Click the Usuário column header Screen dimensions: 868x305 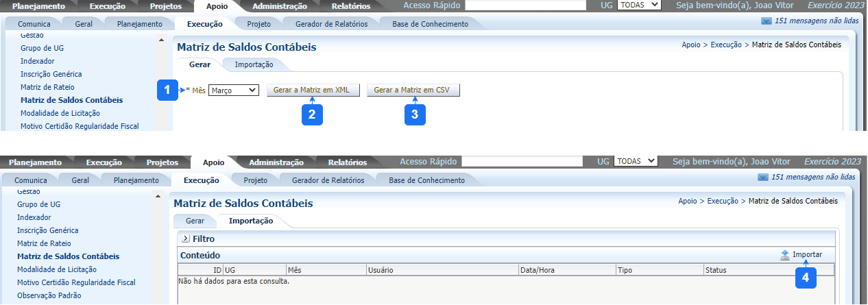point(381,270)
